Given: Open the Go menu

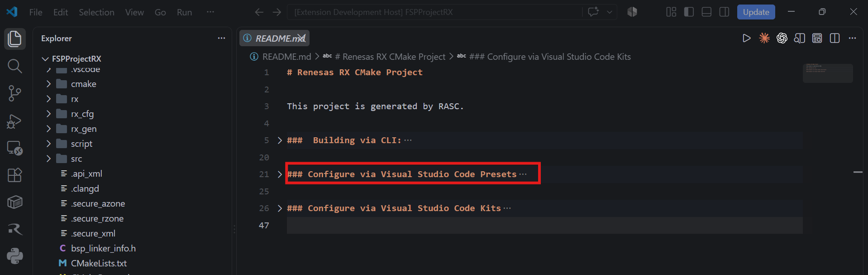Looking at the screenshot, I should [x=160, y=12].
